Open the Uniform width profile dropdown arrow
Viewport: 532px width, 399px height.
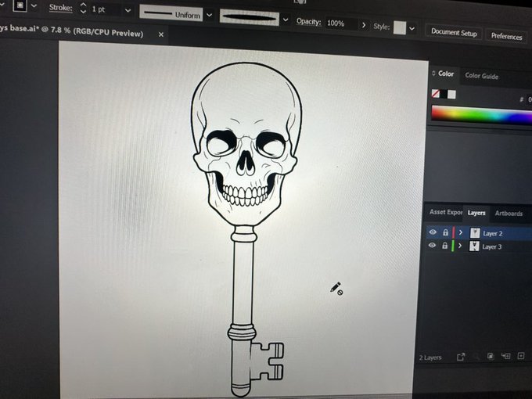coord(210,15)
